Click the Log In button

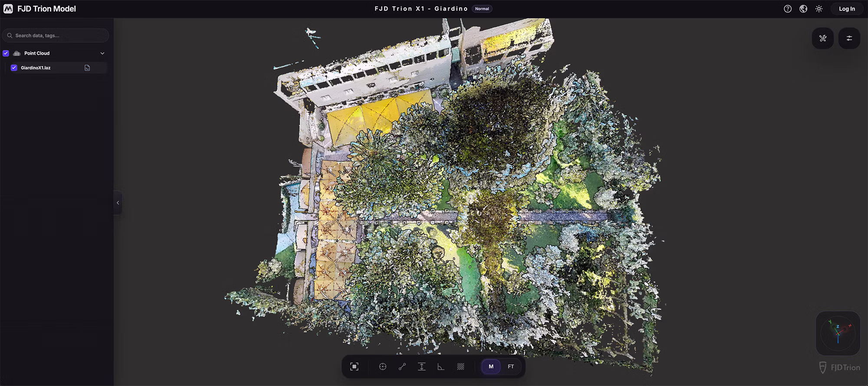[x=847, y=9]
